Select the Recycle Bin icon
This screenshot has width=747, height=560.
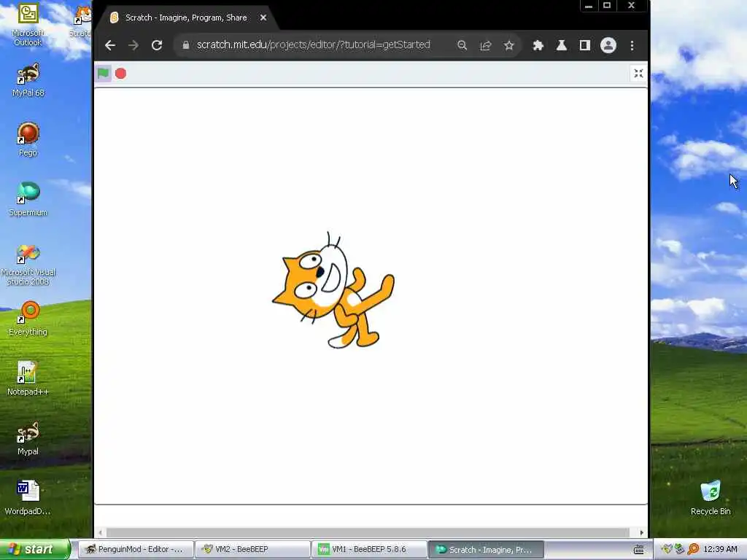pyautogui.click(x=711, y=498)
